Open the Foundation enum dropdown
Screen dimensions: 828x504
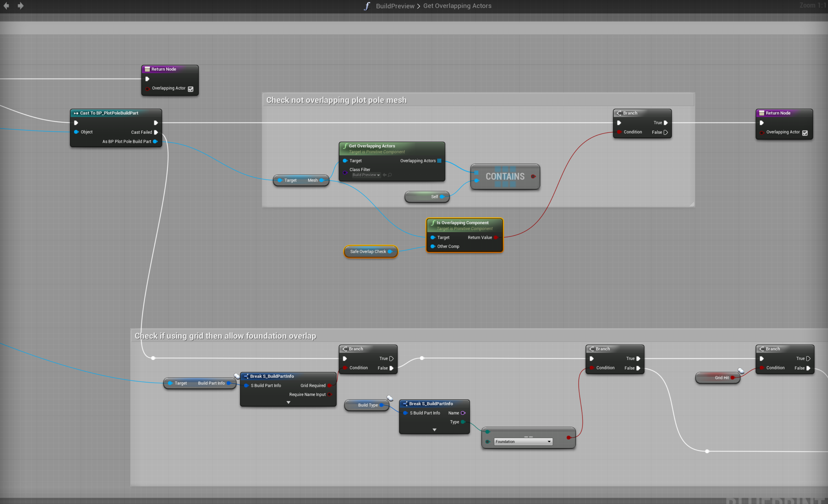pyautogui.click(x=523, y=442)
